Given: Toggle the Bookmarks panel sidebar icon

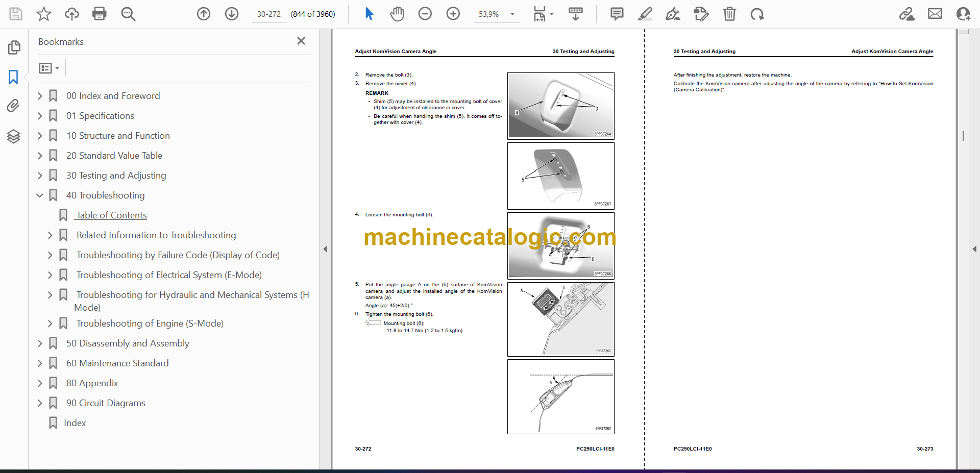Looking at the screenshot, I should pos(14,77).
